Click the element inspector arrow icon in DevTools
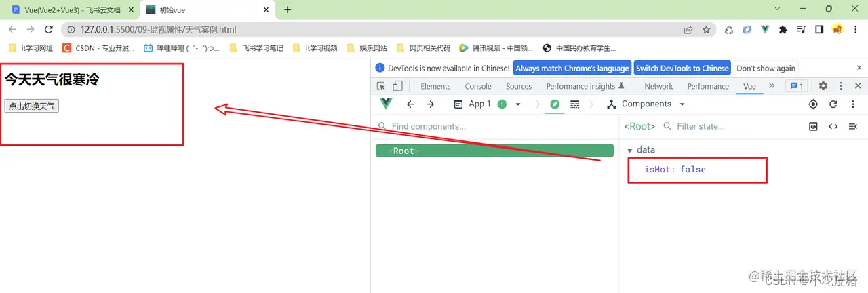Image resolution: width=868 pixels, height=293 pixels. coord(381,86)
